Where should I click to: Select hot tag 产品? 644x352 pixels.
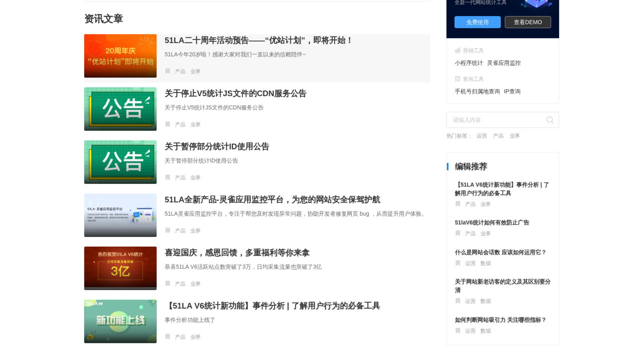498,136
